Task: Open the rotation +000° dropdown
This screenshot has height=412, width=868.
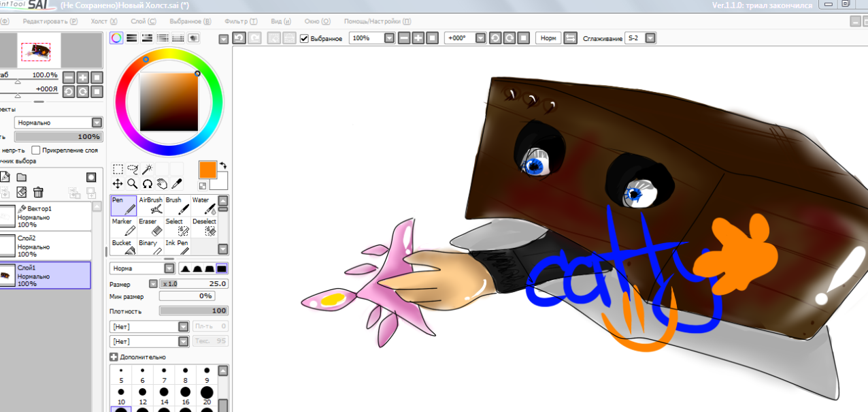Action: tap(481, 38)
